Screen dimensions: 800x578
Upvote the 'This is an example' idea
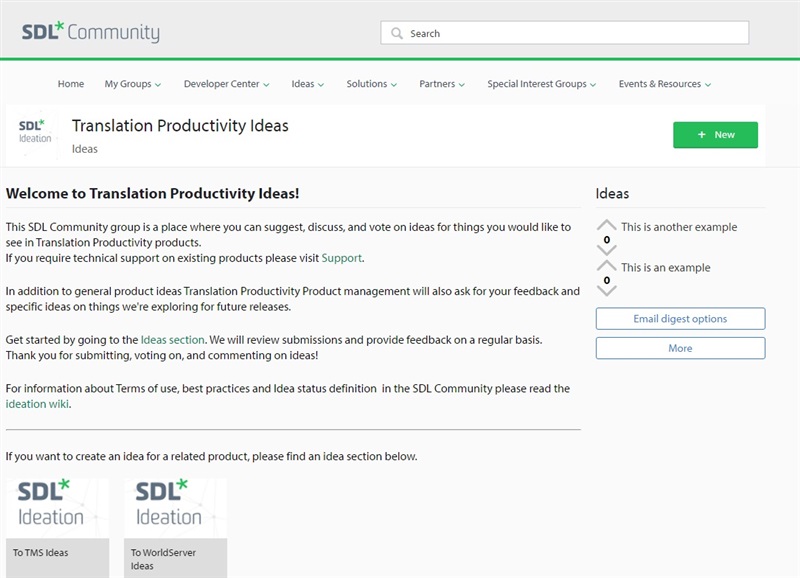coord(607,266)
